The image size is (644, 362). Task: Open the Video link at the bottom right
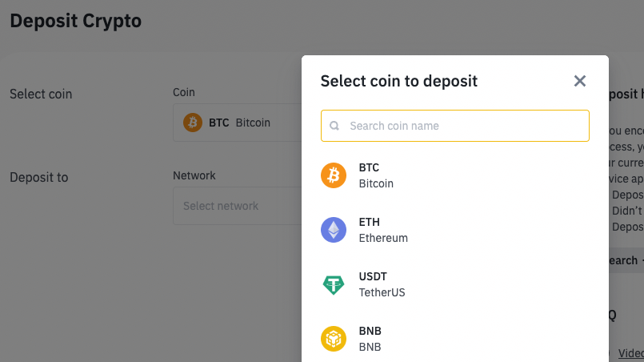coord(631,353)
